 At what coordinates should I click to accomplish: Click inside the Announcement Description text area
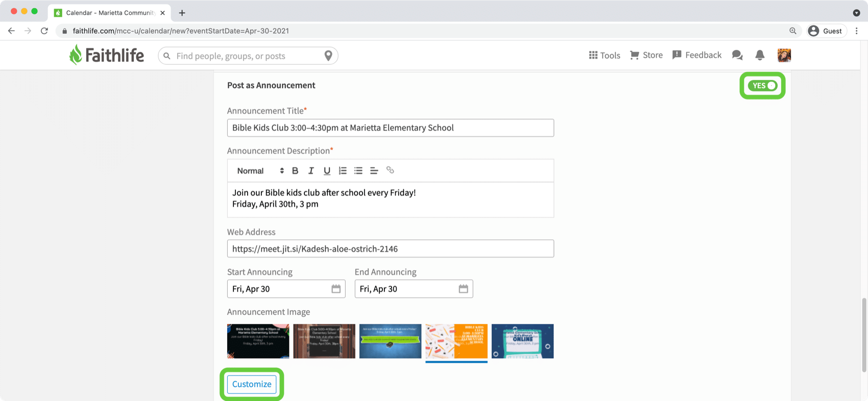[391, 199]
